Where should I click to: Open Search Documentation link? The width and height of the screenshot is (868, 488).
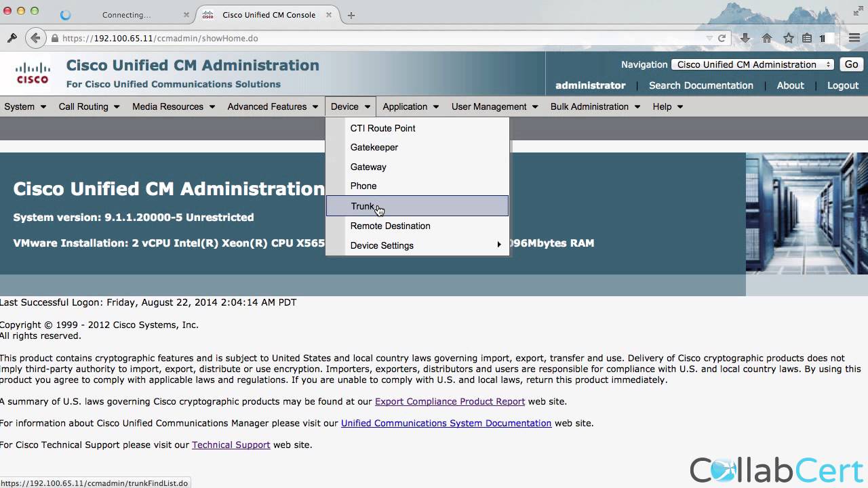click(701, 85)
